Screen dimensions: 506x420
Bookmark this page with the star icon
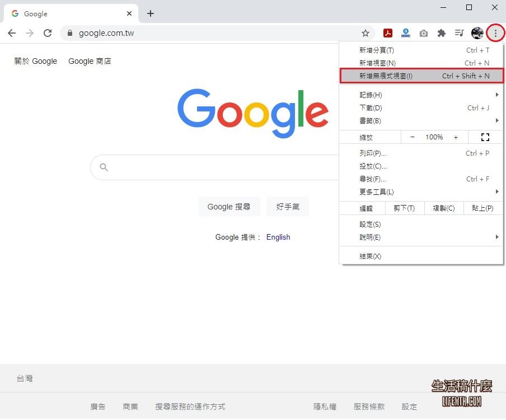pyautogui.click(x=366, y=33)
